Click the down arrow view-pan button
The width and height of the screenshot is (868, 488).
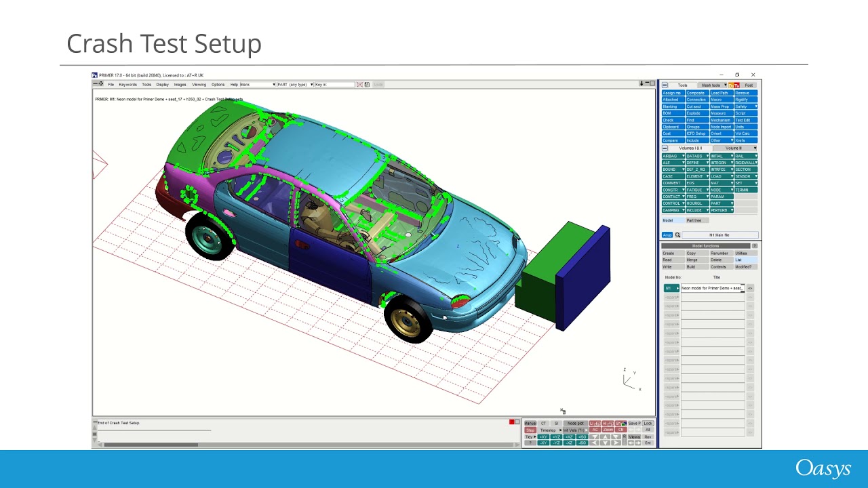pos(606,443)
